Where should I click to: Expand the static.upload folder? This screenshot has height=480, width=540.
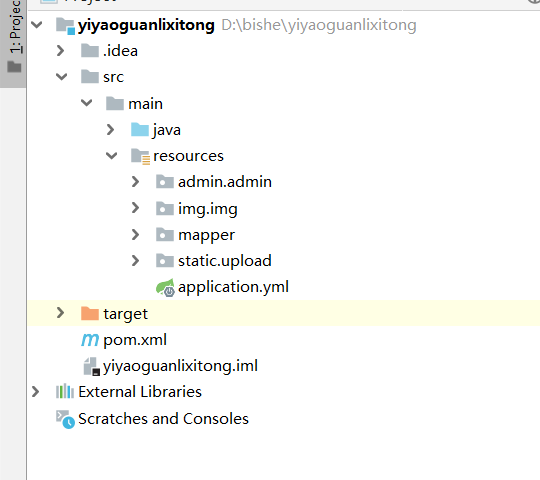pyautogui.click(x=135, y=261)
